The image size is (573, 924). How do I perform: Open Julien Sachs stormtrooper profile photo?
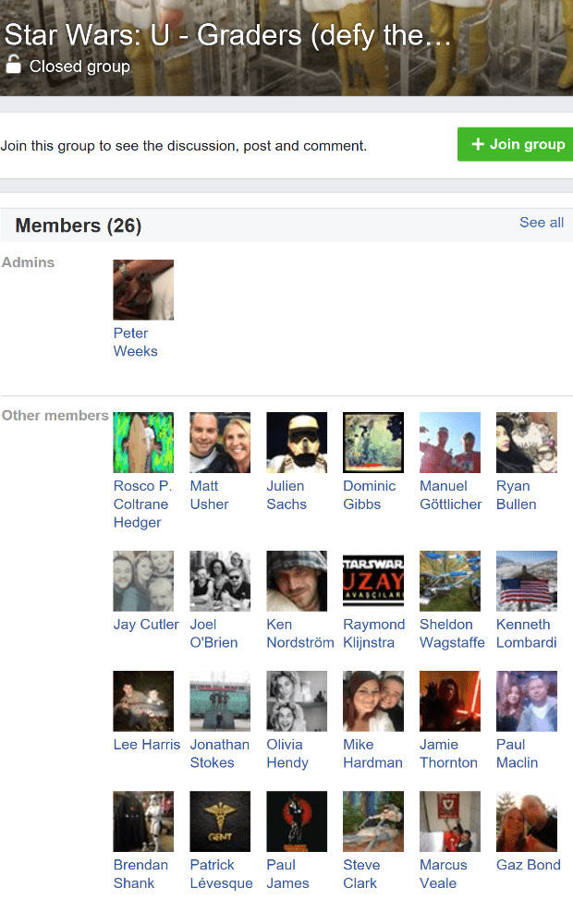tap(297, 443)
